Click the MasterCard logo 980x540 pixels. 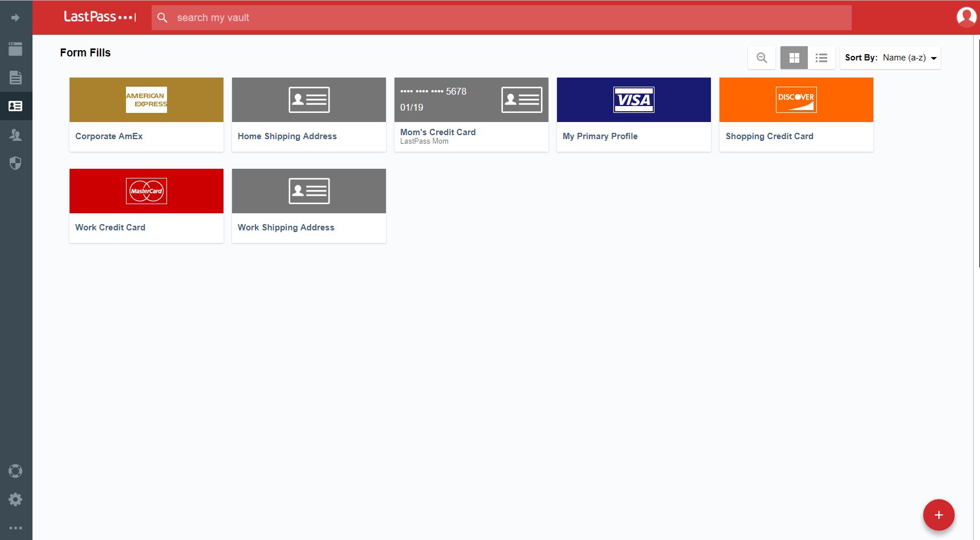[147, 191]
